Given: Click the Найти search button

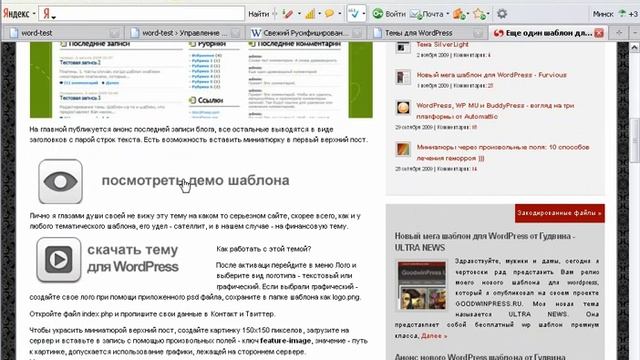Looking at the screenshot, I should pos(258,14).
